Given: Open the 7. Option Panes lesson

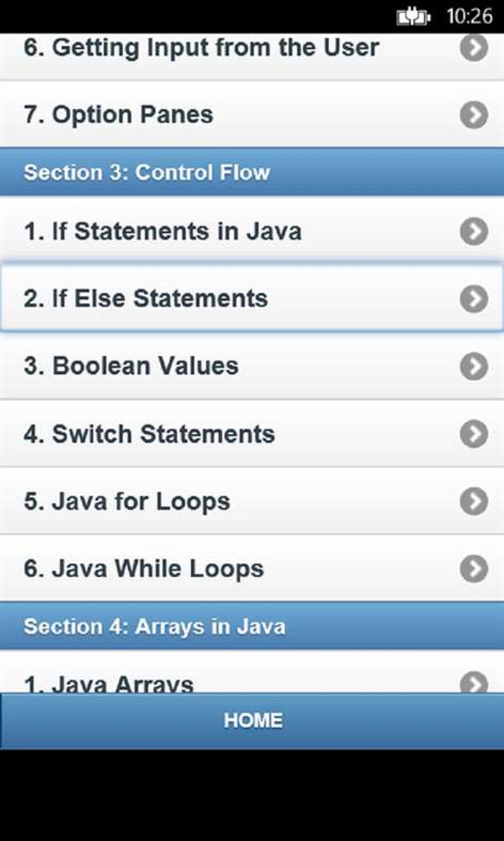Looking at the screenshot, I should 119,115.
